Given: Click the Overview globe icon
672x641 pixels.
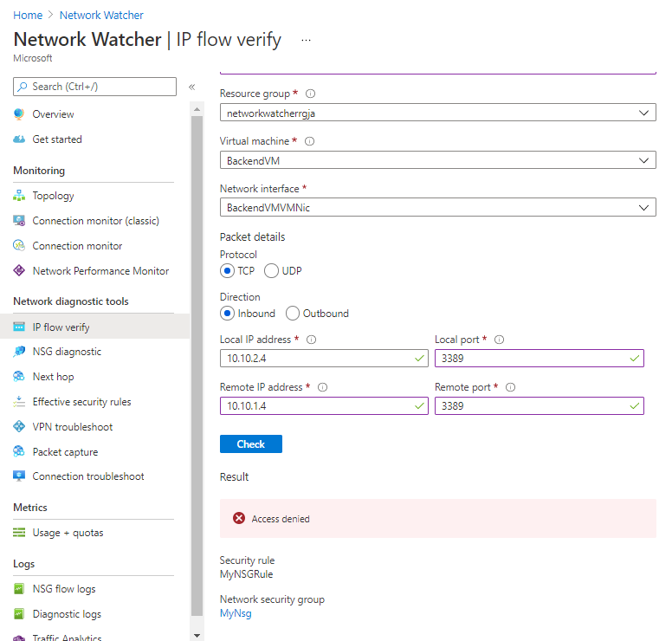Looking at the screenshot, I should point(19,114).
